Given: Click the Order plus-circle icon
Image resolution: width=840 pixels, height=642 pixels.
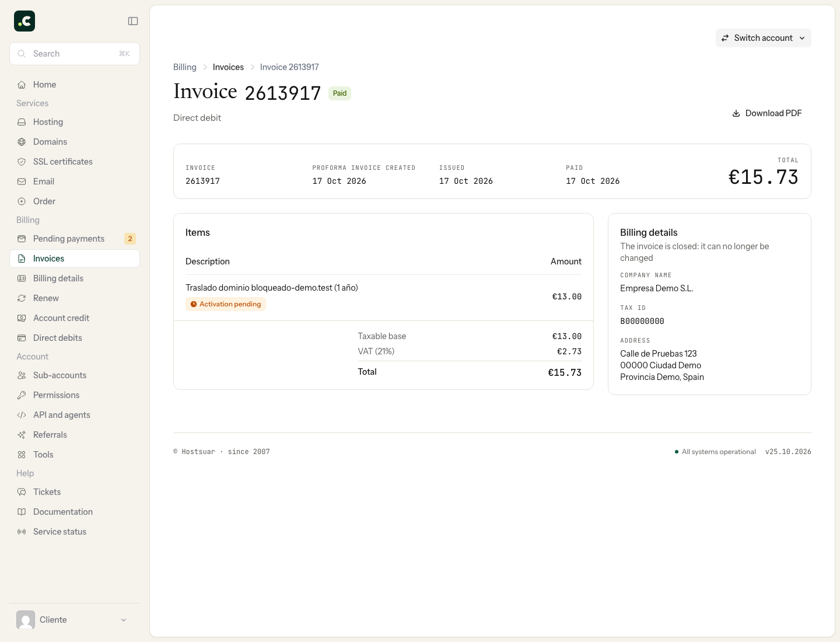Looking at the screenshot, I should pyautogui.click(x=22, y=201).
